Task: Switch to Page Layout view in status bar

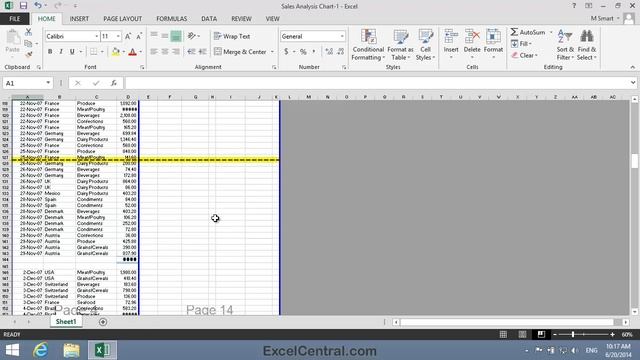Action: click(522, 334)
